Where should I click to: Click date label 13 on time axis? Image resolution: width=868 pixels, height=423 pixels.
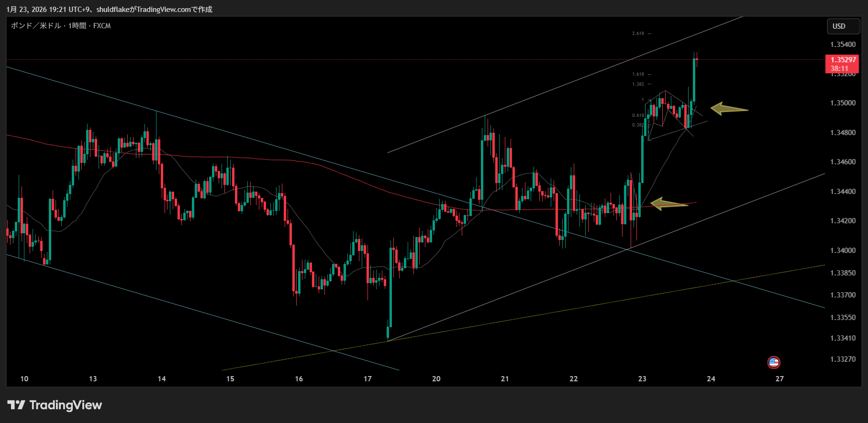coord(93,379)
